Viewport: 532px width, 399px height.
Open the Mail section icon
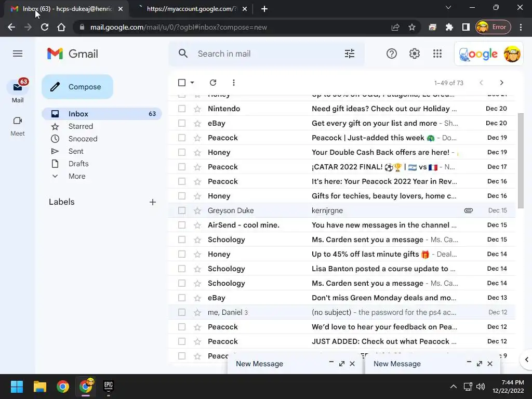(x=18, y=87)
